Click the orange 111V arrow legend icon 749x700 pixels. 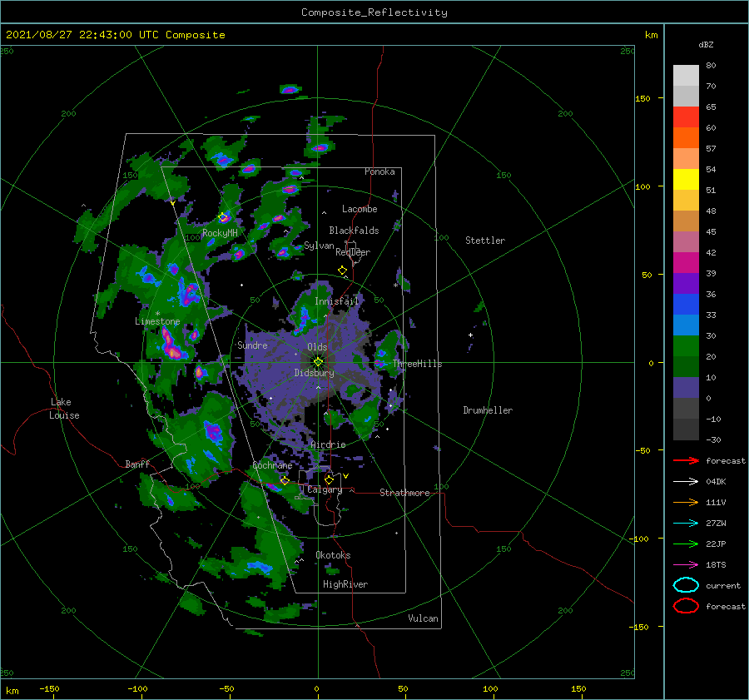tap(686, 502)
